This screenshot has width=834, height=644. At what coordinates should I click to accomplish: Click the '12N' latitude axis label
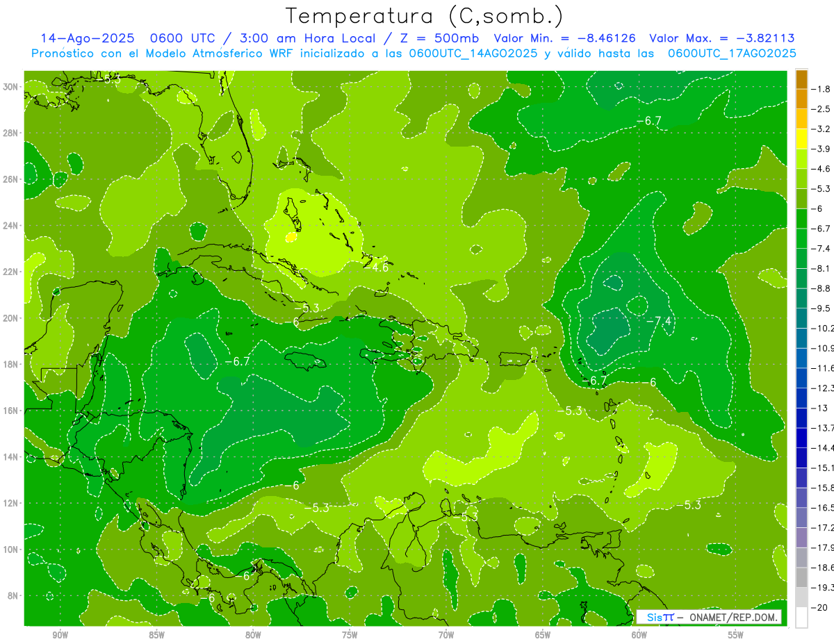pyautogui.click(x=12, y=503)
